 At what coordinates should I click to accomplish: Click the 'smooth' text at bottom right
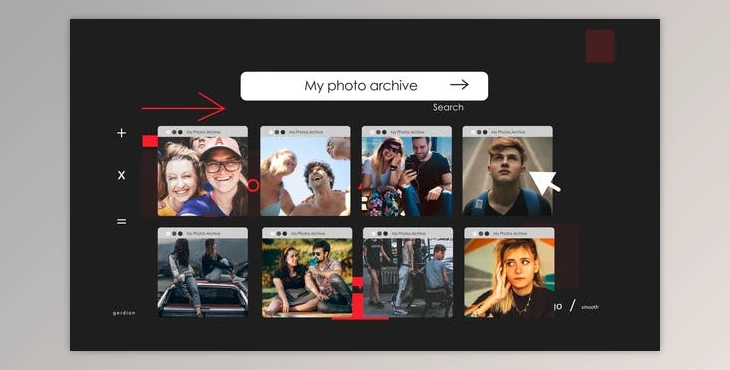coord(590,307)
